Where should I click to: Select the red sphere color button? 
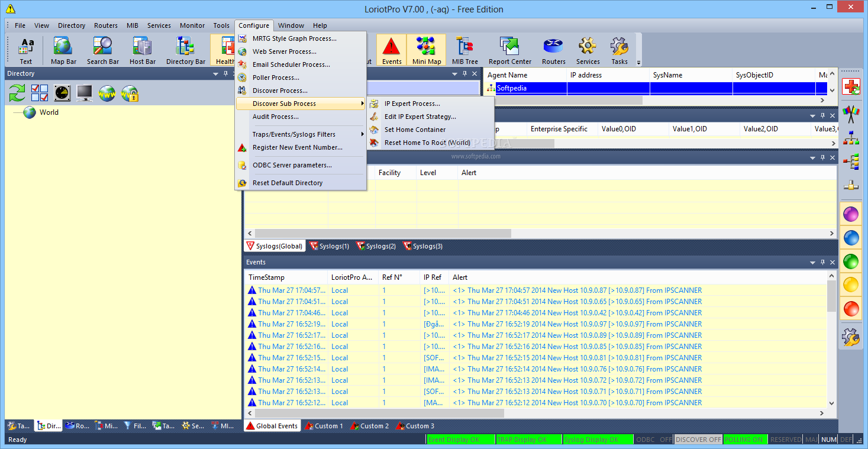pyautogui.click(x=851, y=308)
